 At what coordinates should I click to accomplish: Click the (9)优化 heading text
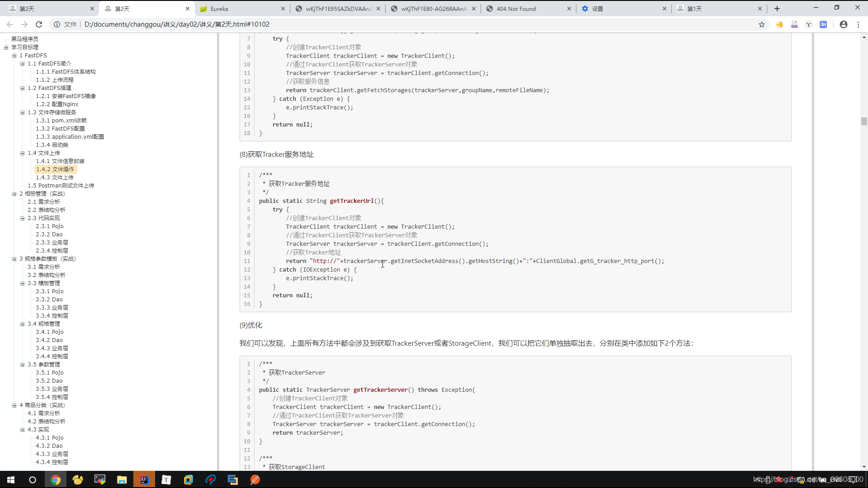tap(251, 325)
